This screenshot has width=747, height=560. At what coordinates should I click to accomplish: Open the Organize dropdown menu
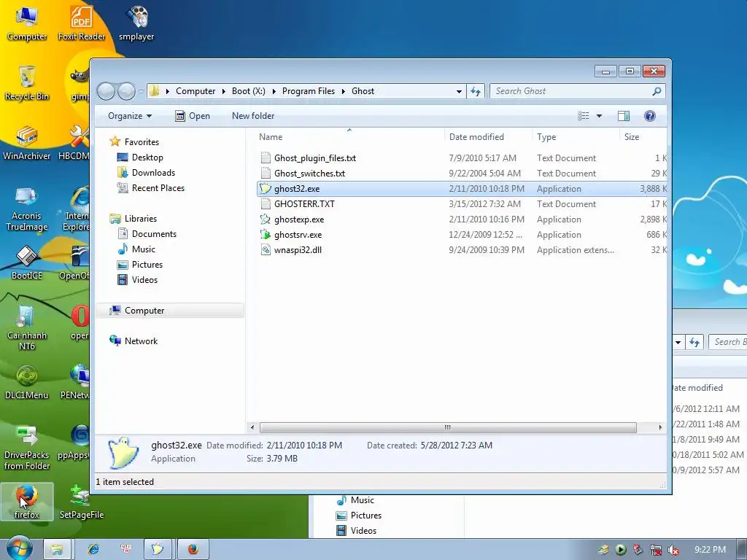coord(130,116)
